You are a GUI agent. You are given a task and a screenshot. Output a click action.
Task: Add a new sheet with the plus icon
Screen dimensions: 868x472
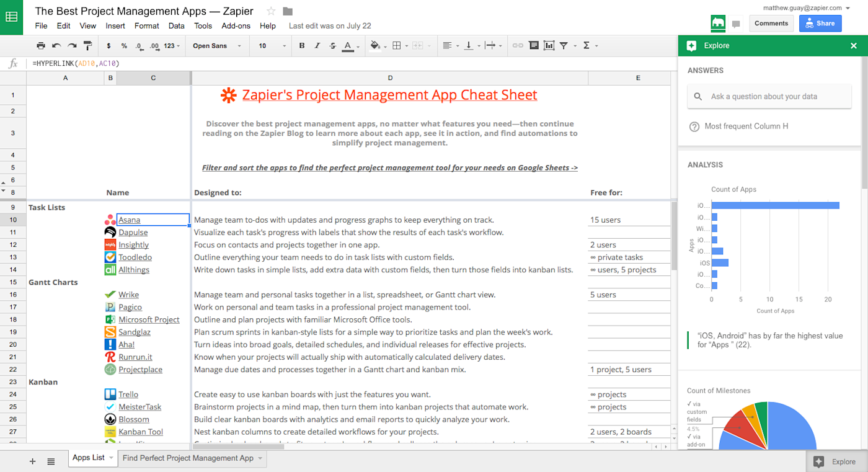[33, 461]
